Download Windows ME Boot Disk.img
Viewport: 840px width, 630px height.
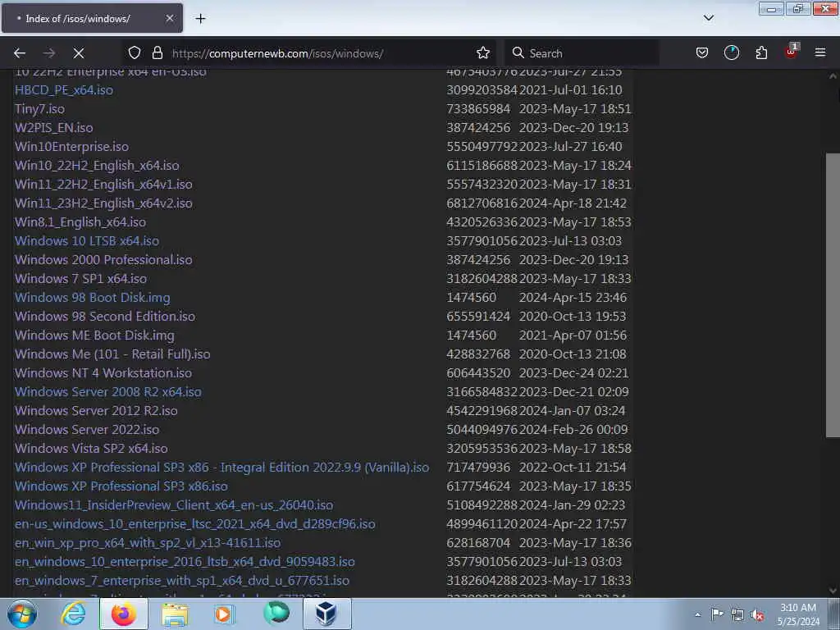[94, 335]
